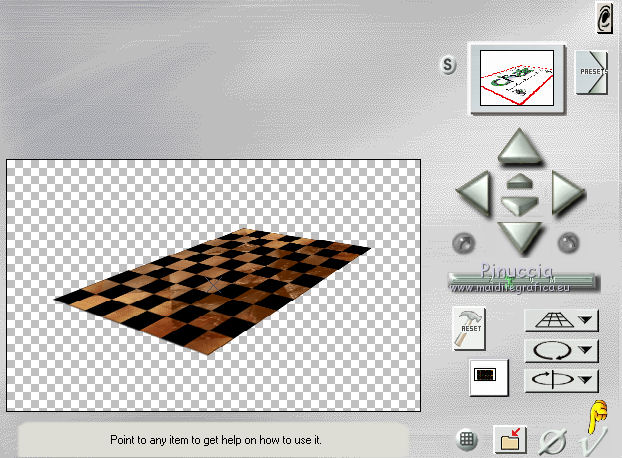This screenshot has height=458, width=622.
Task: Rotate the plane with the large right arrow
Action: pos(567,193)
